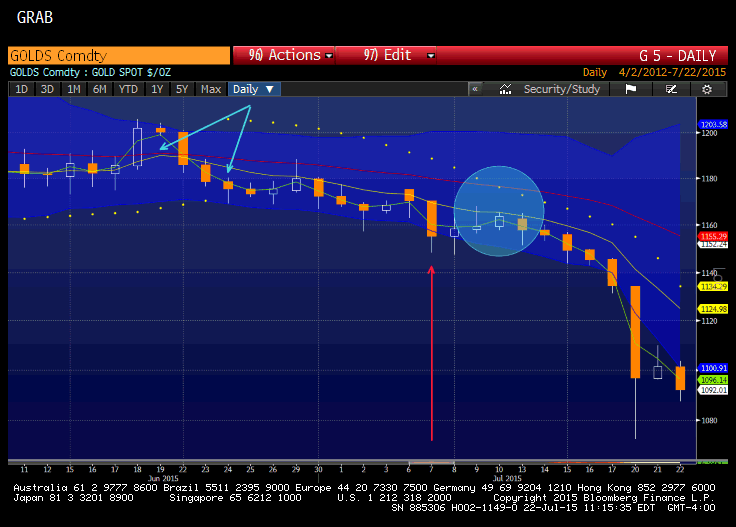Open the Daily periodicity dropdown

click(x=254, y=89)
